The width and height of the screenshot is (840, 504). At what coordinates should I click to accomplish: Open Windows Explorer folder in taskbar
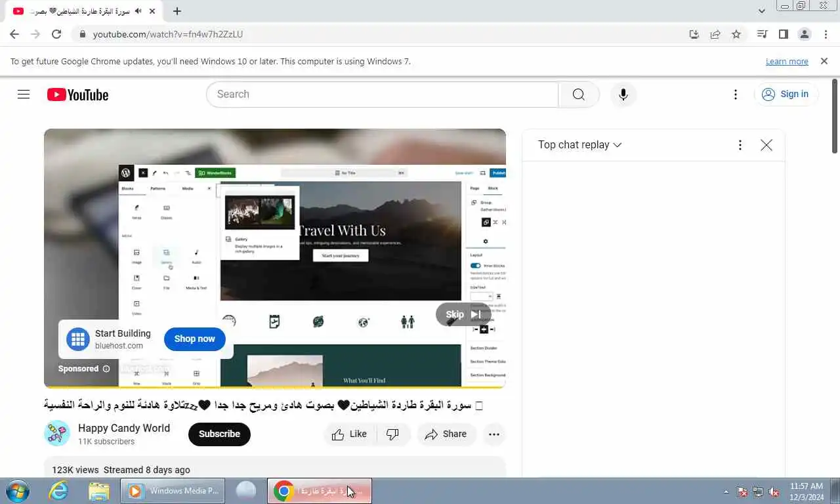(x=98, y=491)
